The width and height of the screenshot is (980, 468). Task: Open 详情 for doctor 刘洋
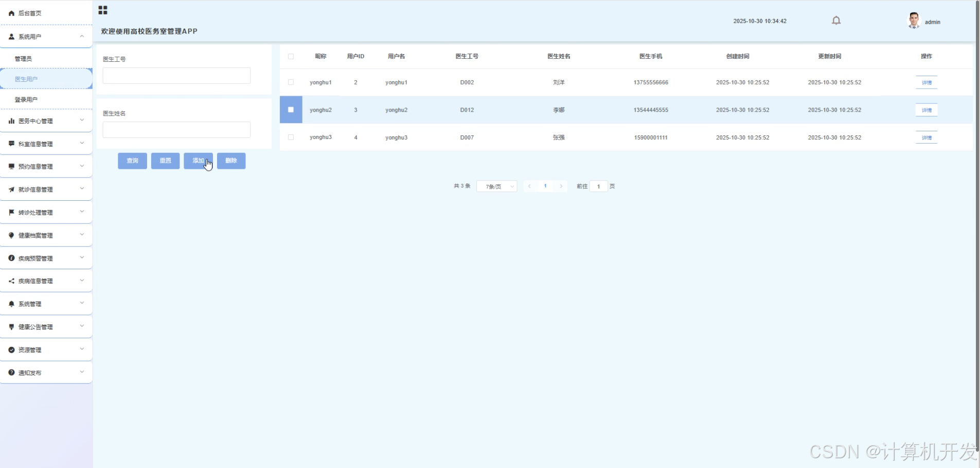(x=926, y=82)
